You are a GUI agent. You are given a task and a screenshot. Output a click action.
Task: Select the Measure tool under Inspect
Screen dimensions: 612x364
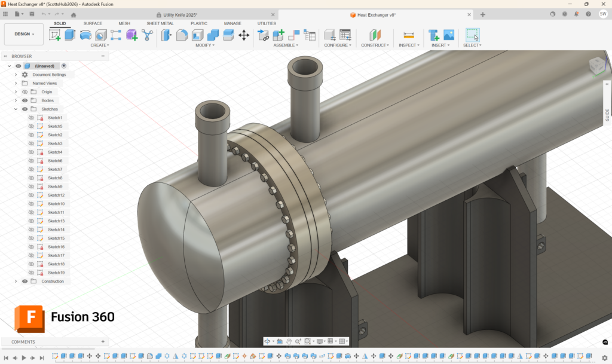[x=409, y=35]
